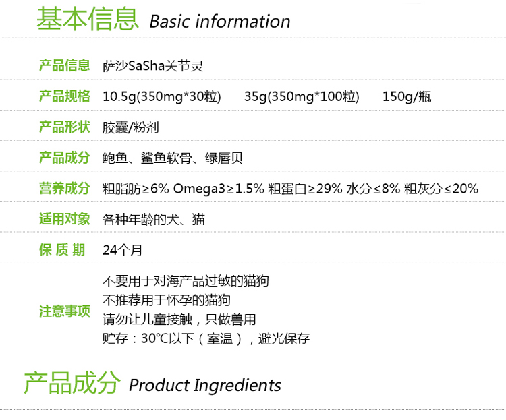Screen dimensions: 506x420
Task: Select the 产品信息 label
Action: tap(65, 65)
